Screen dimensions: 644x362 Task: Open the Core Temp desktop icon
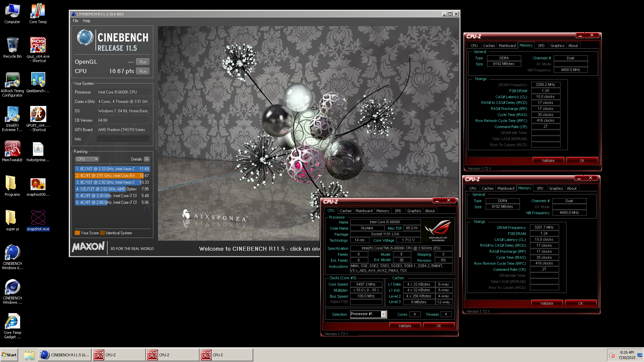tap(38, 13)
